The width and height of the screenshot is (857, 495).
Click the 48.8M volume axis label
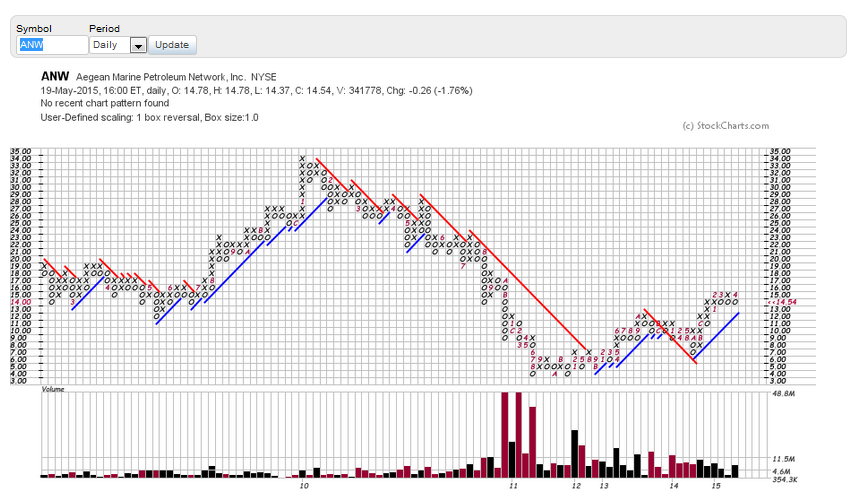coord(783,393)
